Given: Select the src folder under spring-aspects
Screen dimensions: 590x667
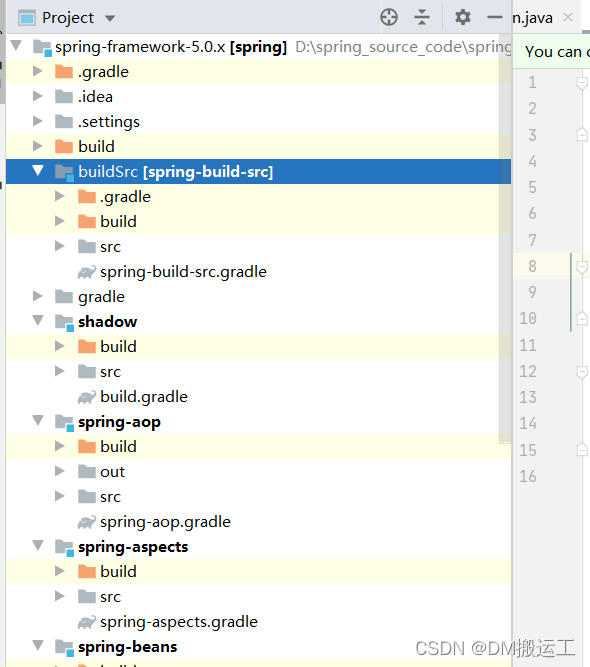Looking at the screenshot, I should [259, 597].
